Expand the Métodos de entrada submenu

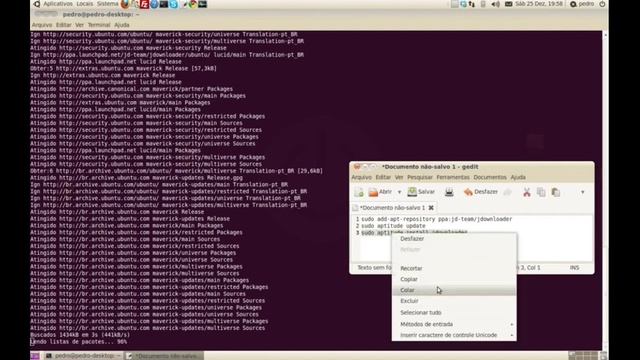[454, 324]
